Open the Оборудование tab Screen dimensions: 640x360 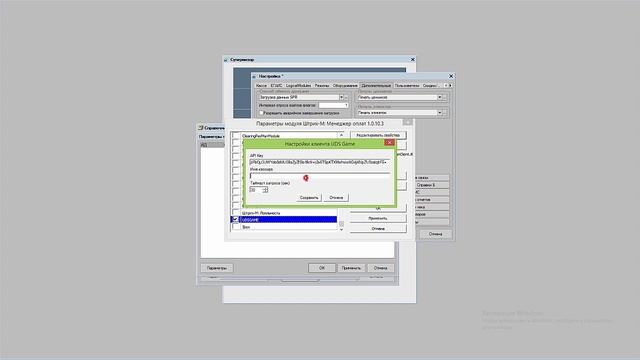[x=345, y=86]
